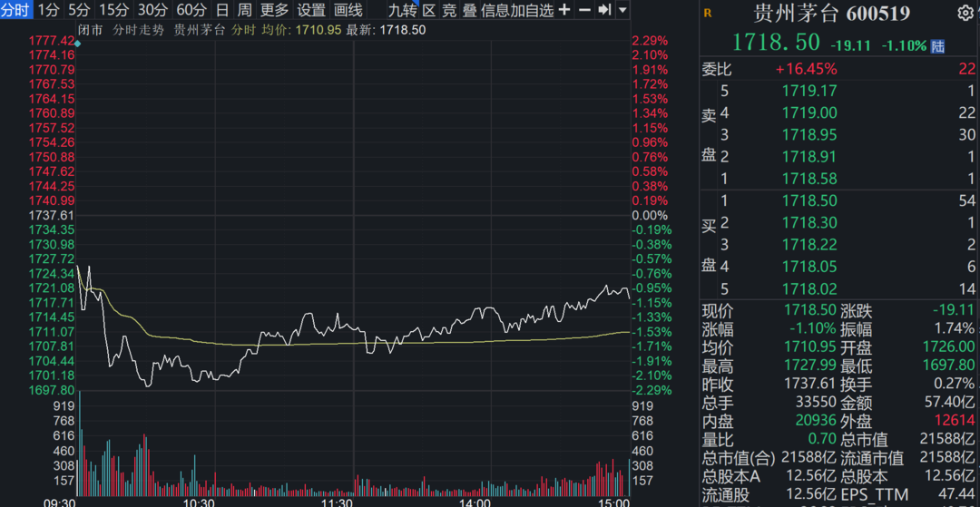Open the 设置 chart settings
980x507 pixels.
pyautogui.click(x=310, y=10)
